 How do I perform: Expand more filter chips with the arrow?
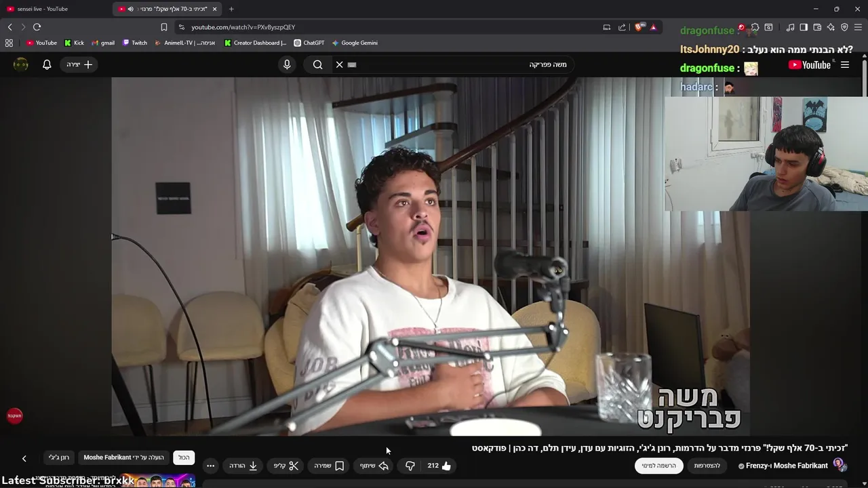click(x=24, y=459)
